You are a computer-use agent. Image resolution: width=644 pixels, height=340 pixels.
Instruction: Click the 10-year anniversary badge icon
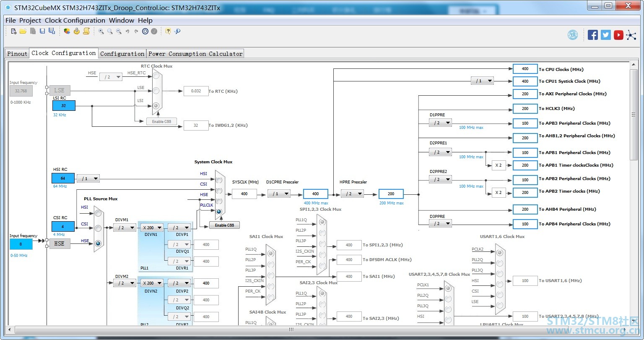[573, 35]
